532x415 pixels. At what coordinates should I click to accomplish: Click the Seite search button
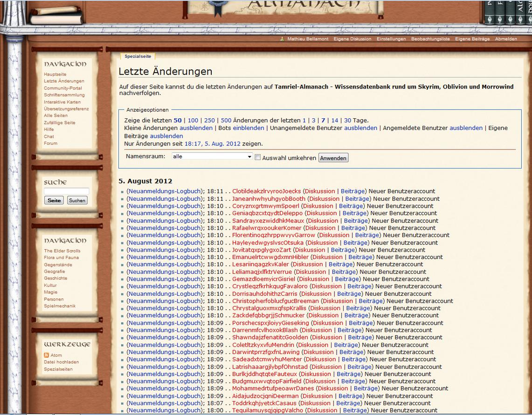pyautogui.click(x=54, y=200)
